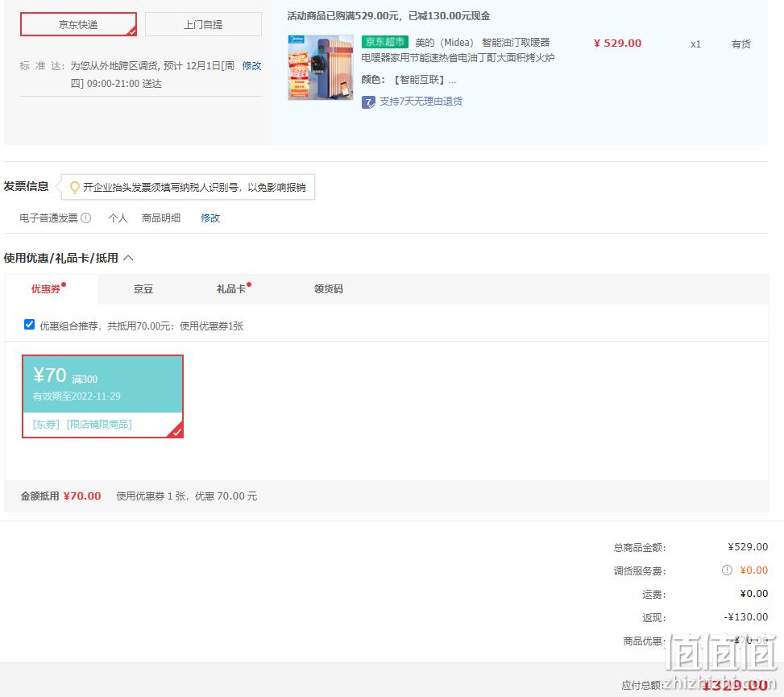Click info icon next to 调货服务费 amount

(727, 570)
